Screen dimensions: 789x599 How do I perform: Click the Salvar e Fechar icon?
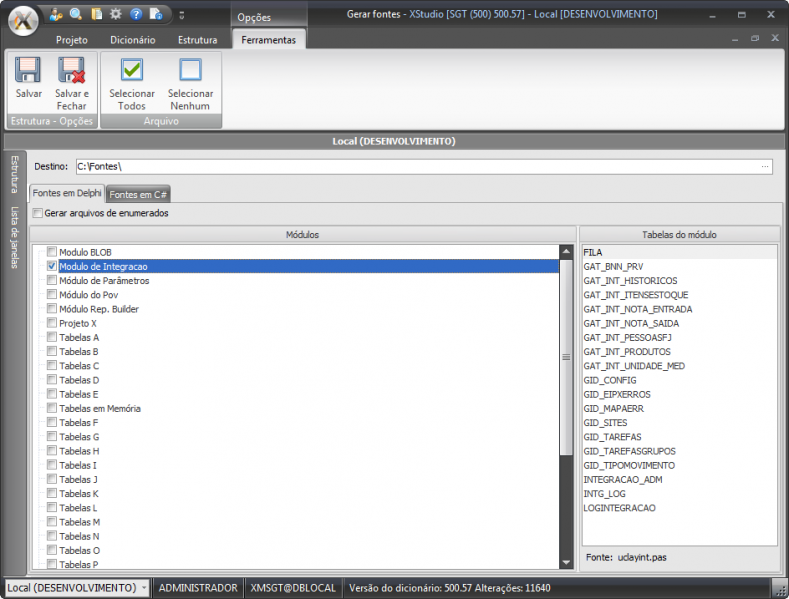[71, 71]
